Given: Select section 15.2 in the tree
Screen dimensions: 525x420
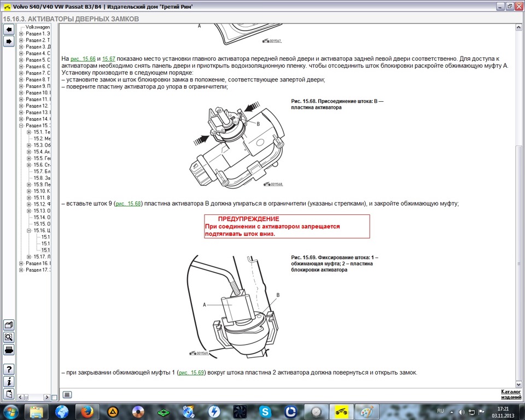Looking at the screenshot, I should pyautogui.click(x=42, y=139).
